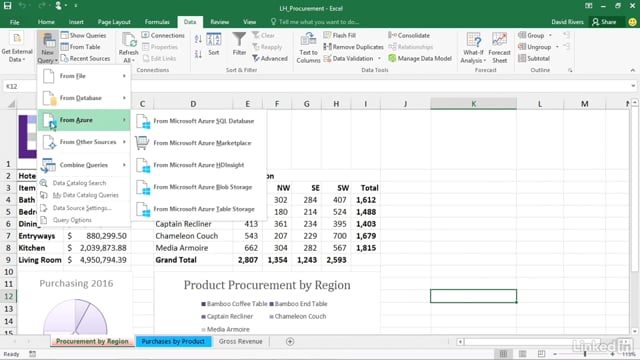Switch to the Insert tab
Image resolution: width=640 pixels, height=360 pixels.
76,22
